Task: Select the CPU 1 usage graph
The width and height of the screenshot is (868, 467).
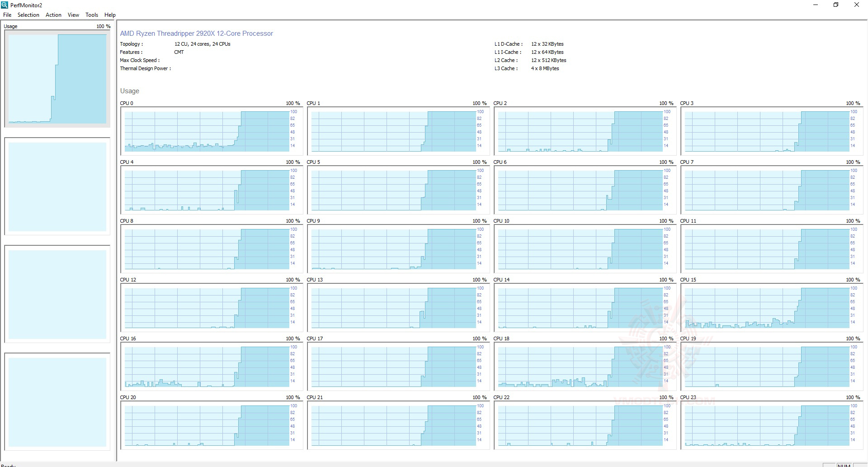Action: [398, 131]
